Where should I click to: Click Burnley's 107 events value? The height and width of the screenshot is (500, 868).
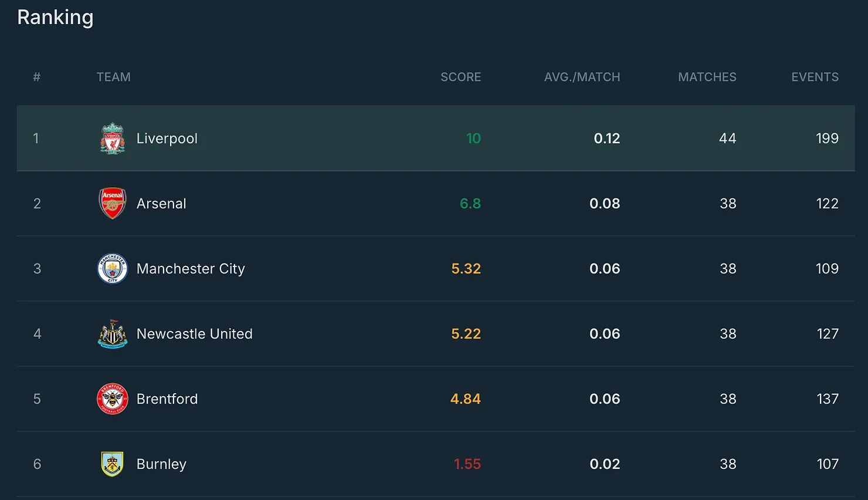click(828, 464)
